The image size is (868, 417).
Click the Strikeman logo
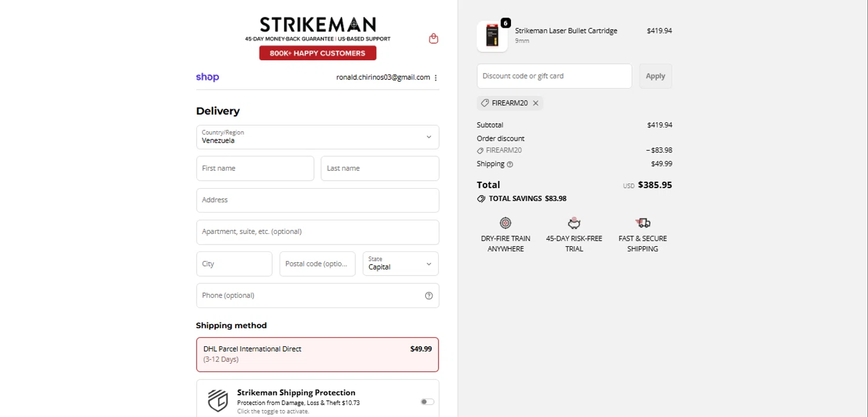318,24
